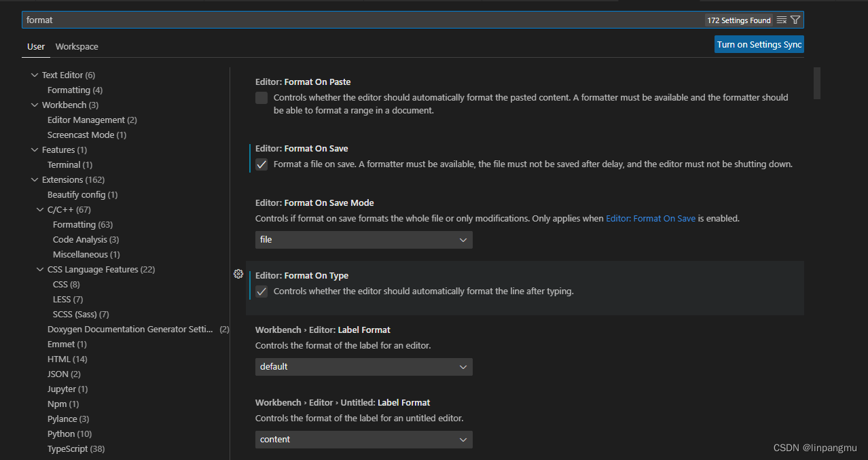Viewport: 868px width, 460px height.
Task: Click the gear icon beside Format On Type
Action: 238,275
